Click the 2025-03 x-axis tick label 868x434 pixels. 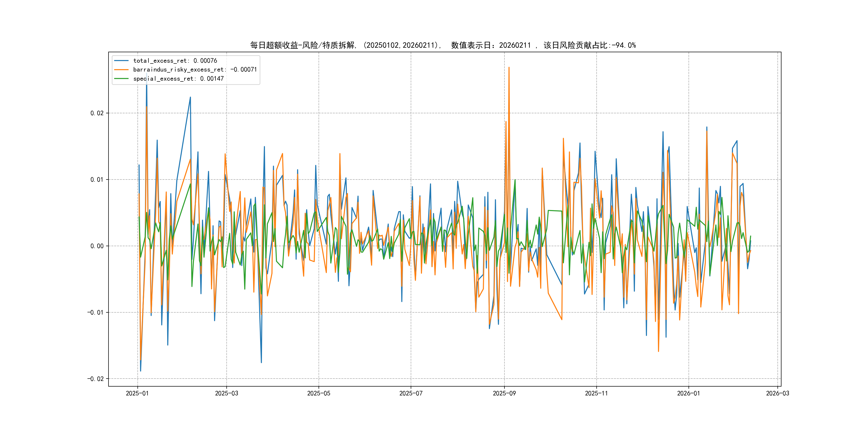(226, 393)
